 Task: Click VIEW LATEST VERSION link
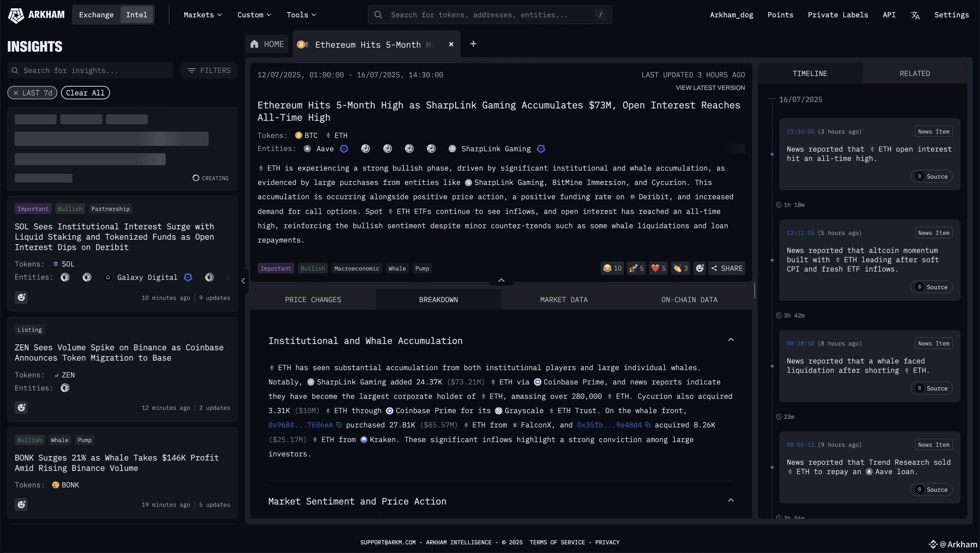[x=710, y=88]
